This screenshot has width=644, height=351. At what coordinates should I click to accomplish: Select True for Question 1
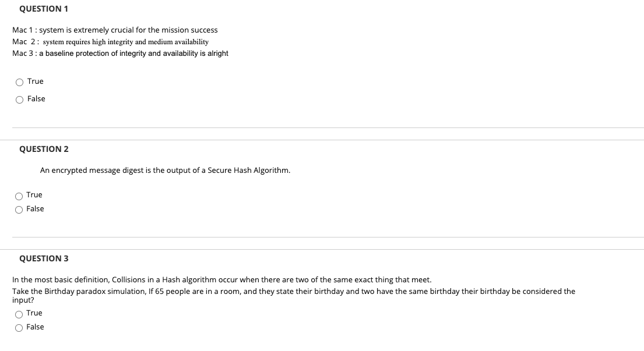click(x=19, y=81)
